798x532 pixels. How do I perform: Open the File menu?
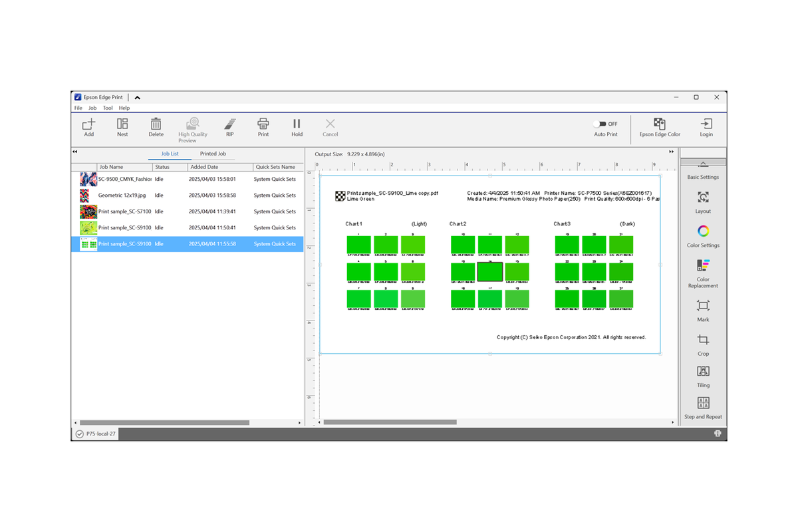tap(78, 108)
